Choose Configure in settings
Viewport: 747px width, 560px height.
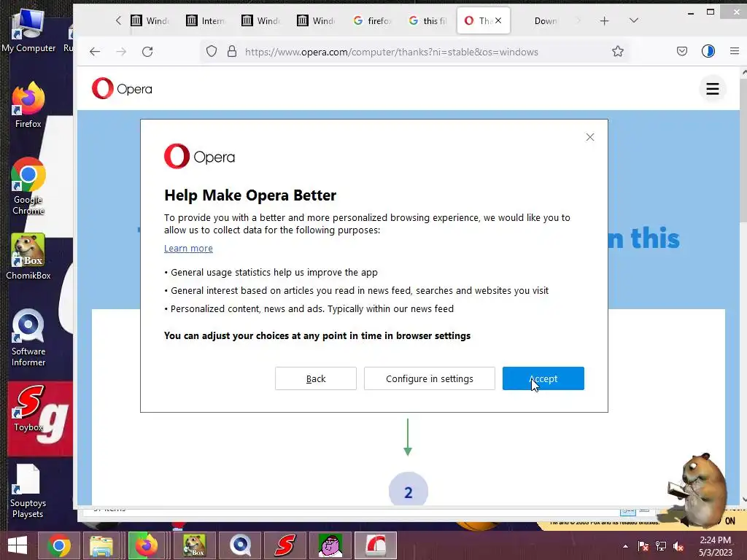(429, 378)
